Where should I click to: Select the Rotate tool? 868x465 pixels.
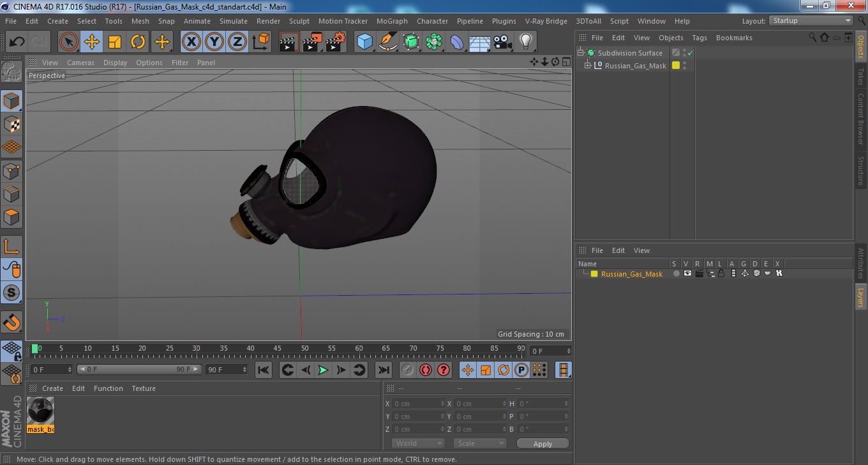click(x=138, y=42)
